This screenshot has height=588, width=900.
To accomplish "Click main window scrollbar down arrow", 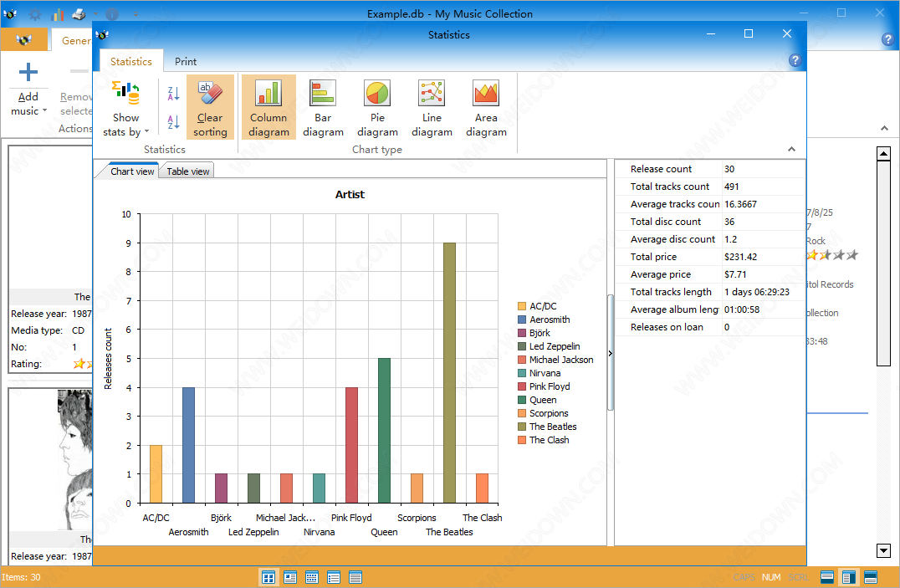I will [x=883, y=550].
